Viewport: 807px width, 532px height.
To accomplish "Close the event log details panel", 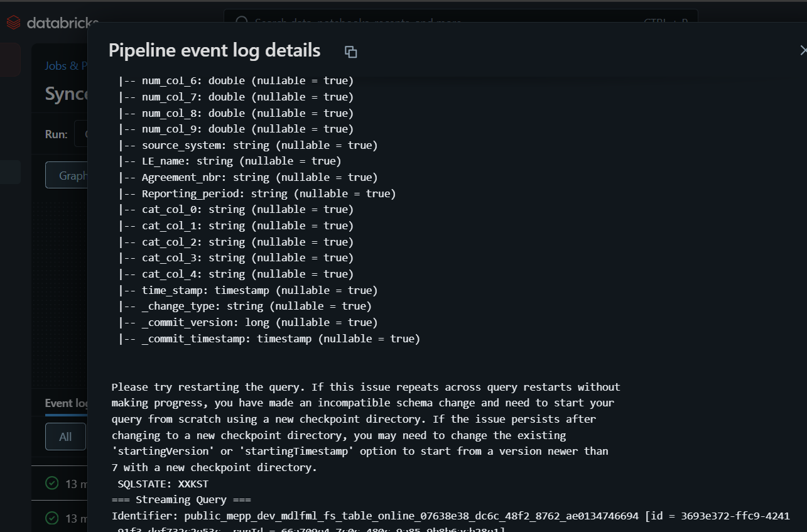I will [802, 50].
